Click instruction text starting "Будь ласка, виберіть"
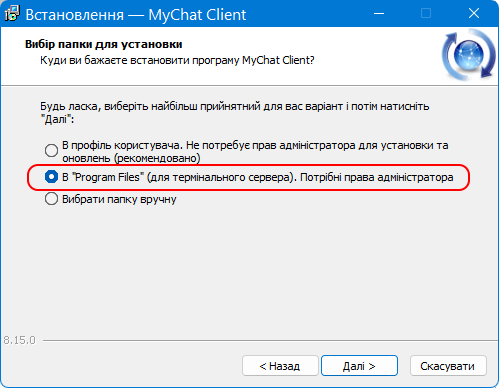Screen dimensions: 499x388 (235, 112)
